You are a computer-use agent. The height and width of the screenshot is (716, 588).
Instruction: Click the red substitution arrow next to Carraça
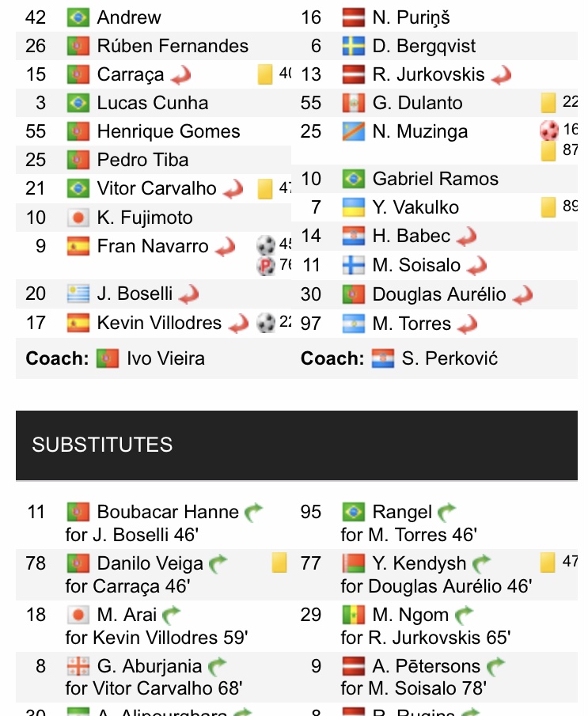(180, 75)
